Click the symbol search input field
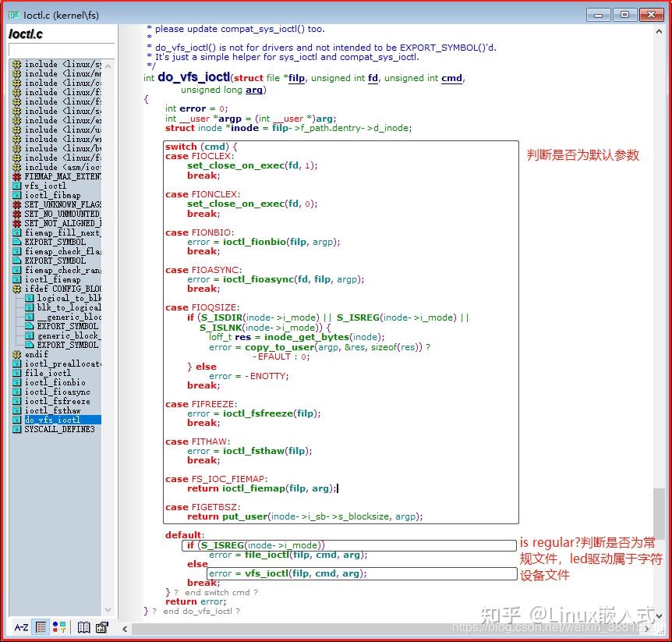Screen dimensions: 672x642 [61, 50]
